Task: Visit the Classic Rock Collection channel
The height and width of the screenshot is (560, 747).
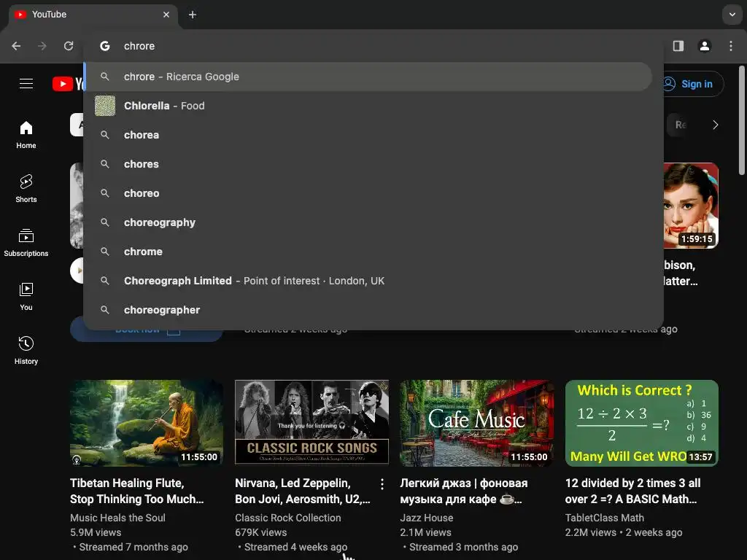Action: (x=287, y=518)
